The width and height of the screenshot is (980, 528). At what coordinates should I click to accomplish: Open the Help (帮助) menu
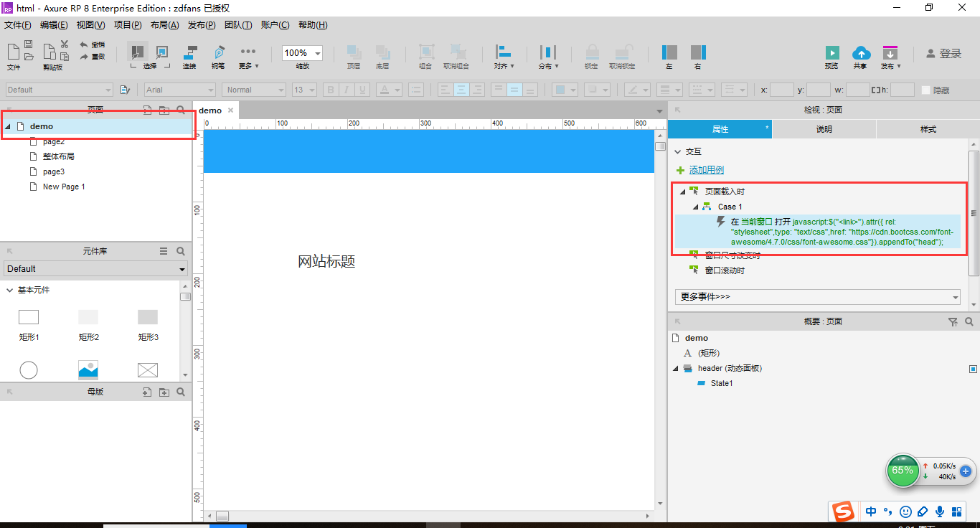pyautogui.click(x=313, y=25)
